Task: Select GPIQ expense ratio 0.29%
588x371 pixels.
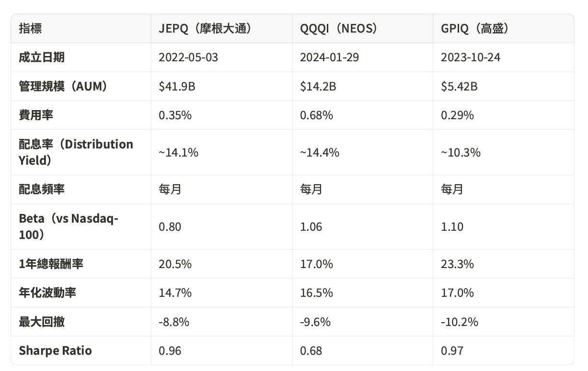Action: pos(458,115)
